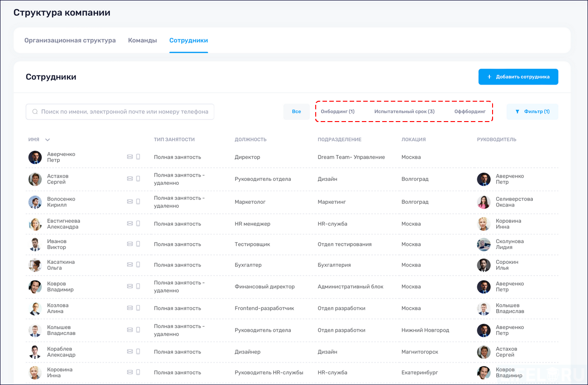
Task: Click the employee search input field
Action: tap(120, 111)
